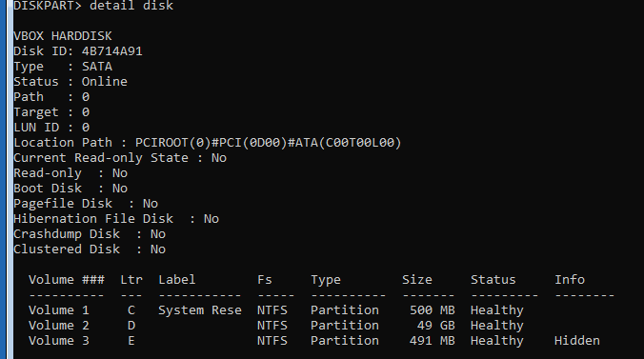Click the 'Ltr' column header
Image resolution: width=644 pixels, height=359 pixels.
tap(131, 280)
